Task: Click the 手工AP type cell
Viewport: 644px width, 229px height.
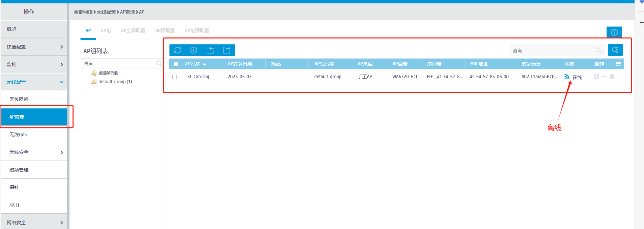Action: click(365, 77)
